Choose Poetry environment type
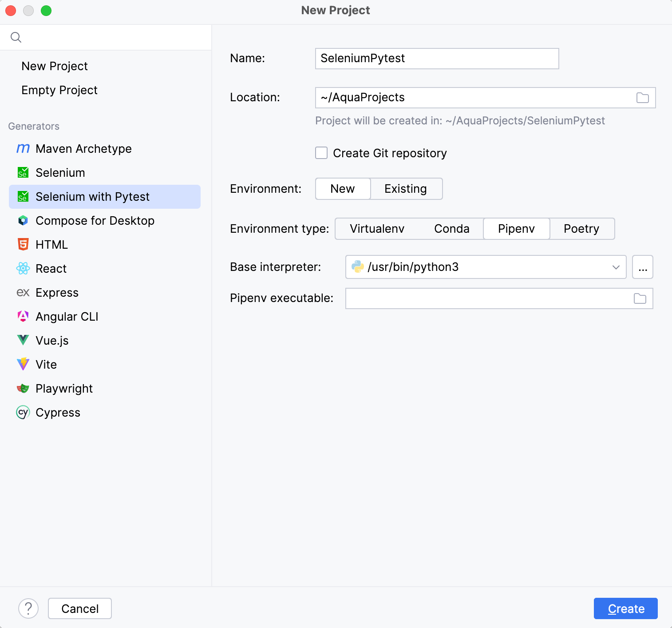Screen dimensions: 672x628 tap(581, 229)
